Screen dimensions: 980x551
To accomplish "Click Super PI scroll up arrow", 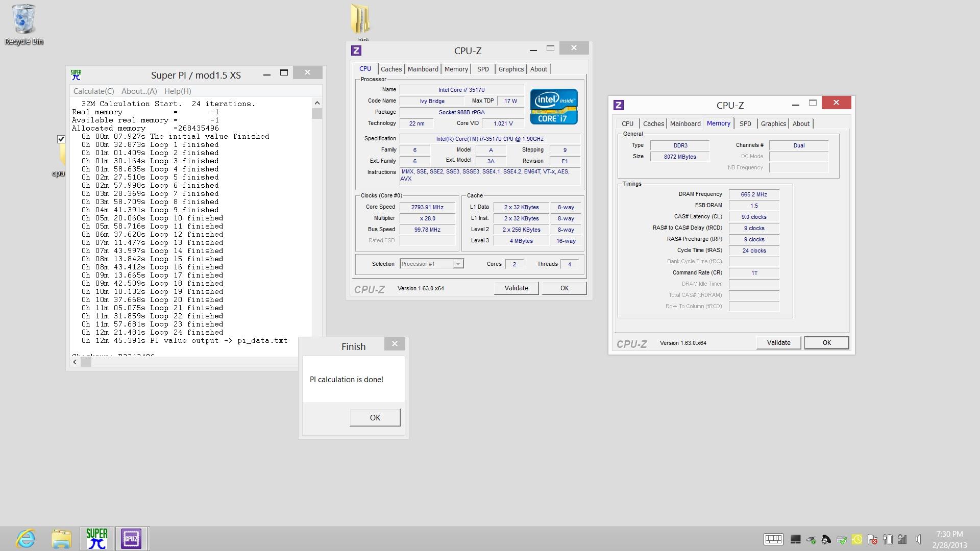I will click(x=317, y=103).
